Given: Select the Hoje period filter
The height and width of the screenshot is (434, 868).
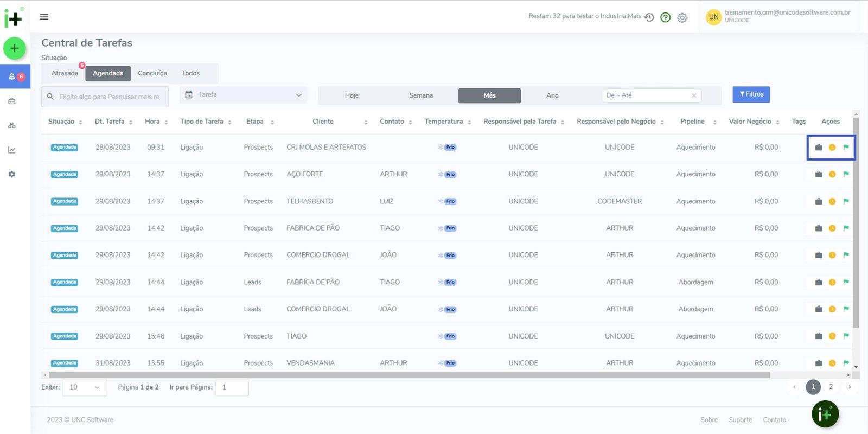Looking at the screenshot, I should click(352, 95).
